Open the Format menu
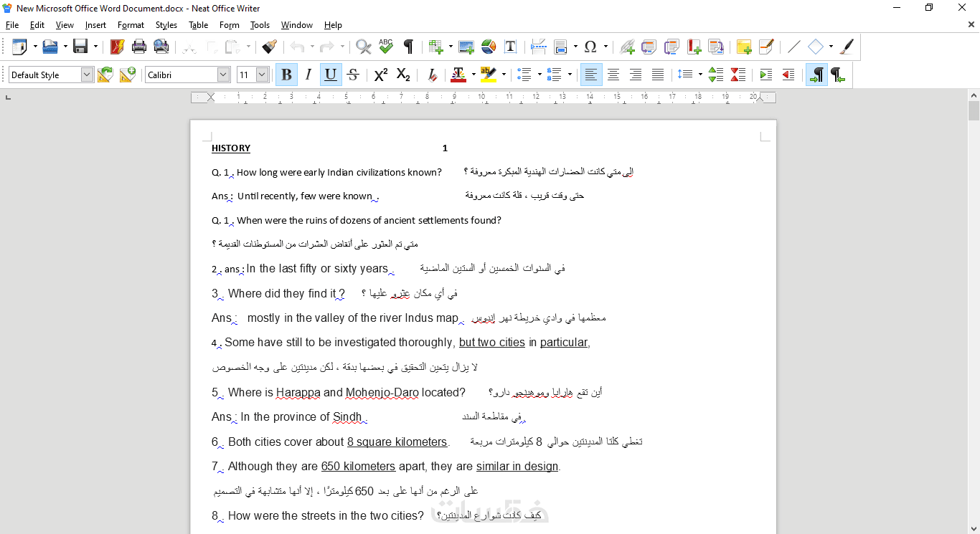Image resolution: width=980 pixels, height=534 pixels. tap(131, 25)
